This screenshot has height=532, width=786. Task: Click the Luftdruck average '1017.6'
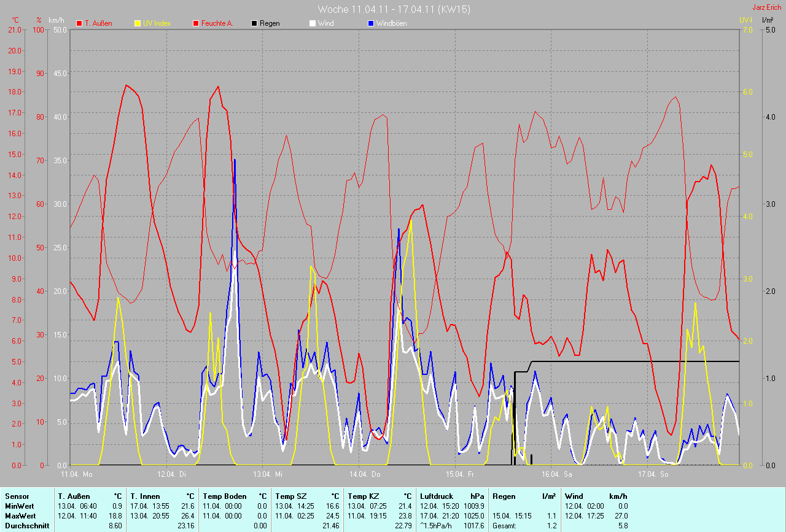(x=474, y=526)
